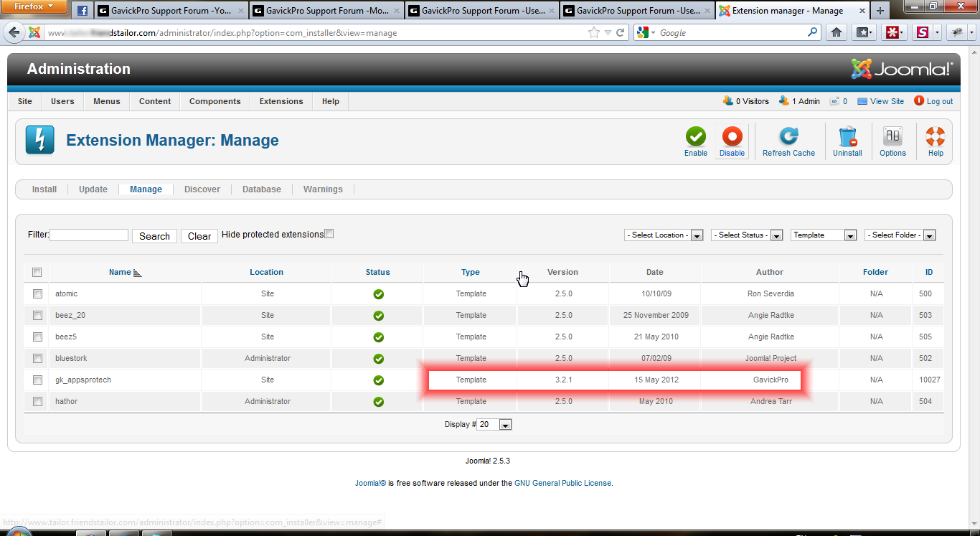Click the green status icon for bluestork
The image size is (980, 536).
pyautogui.click(x=378, y=359)
